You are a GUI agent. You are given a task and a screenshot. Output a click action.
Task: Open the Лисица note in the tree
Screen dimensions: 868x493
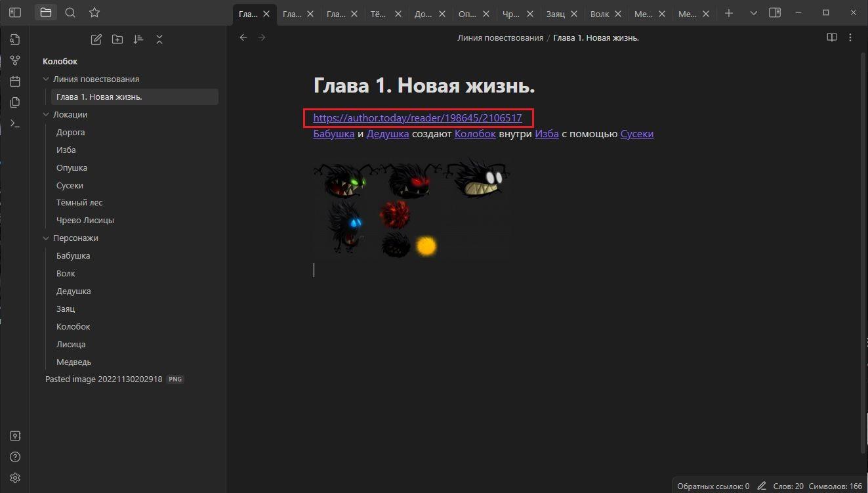tap(71, 344)
